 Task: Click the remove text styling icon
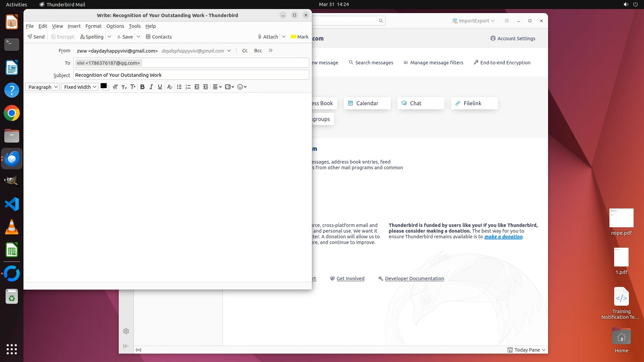click(x=170, y=87)
